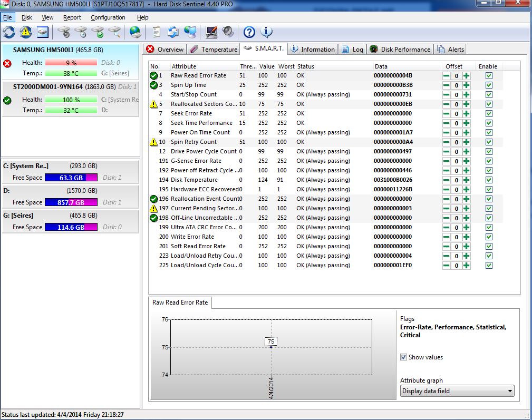Decrease offset for Hardware ECC Recovered
Viewport: 532px width, 420px height.
[x=447, y=190]
